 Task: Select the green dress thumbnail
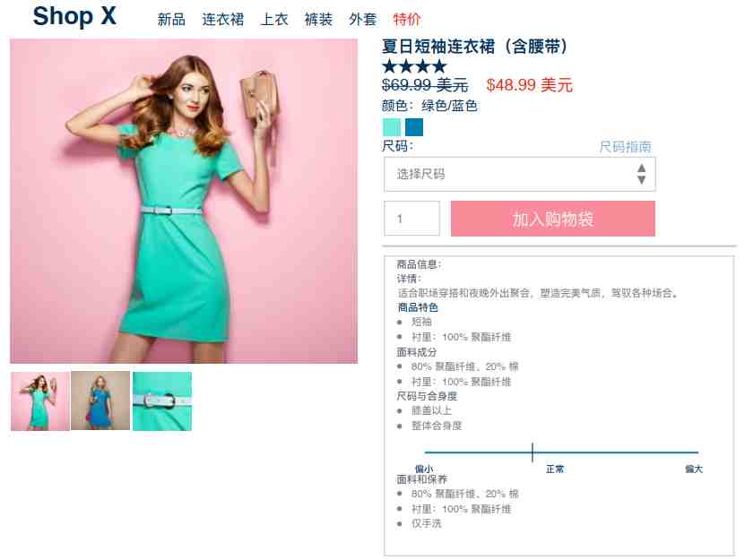[x=40, y=401]
